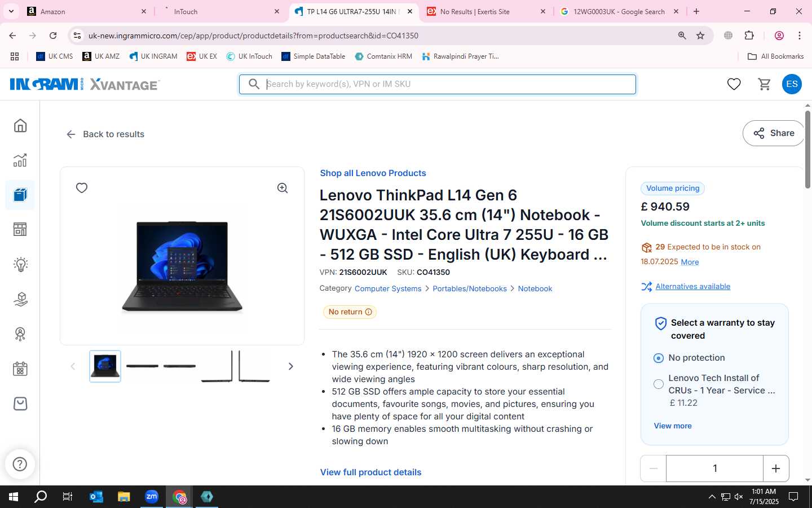
Task: Click the Share button
Action: tap(774, 133)
